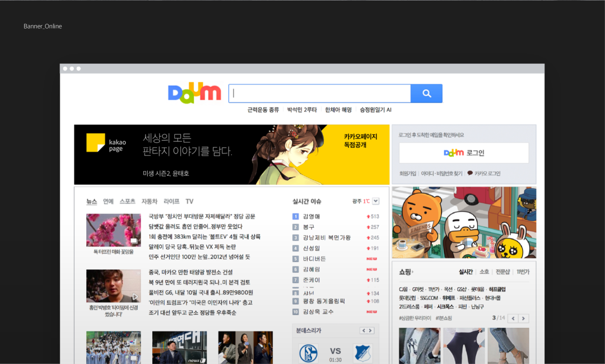Select the shopping 전문샵 tab

click(502, 272)
